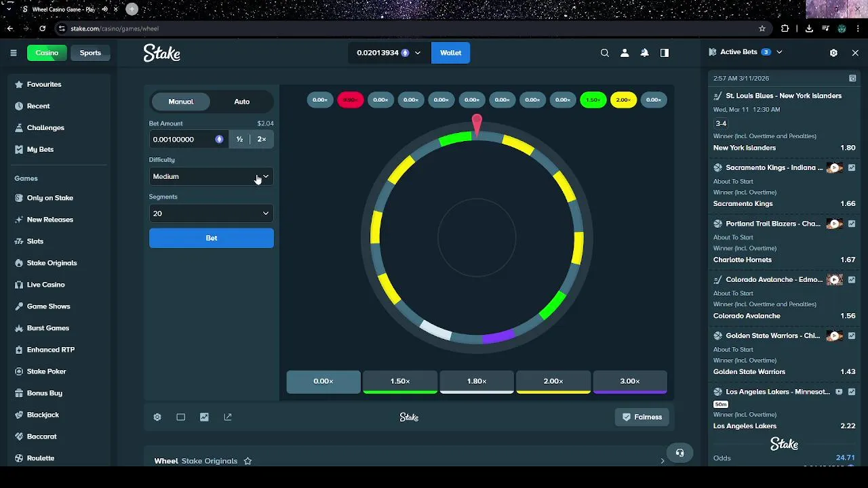The width and height of the screenshot is (868, 488).
Task: Close the Active Bets panel
Action: (x=855, y=52)
